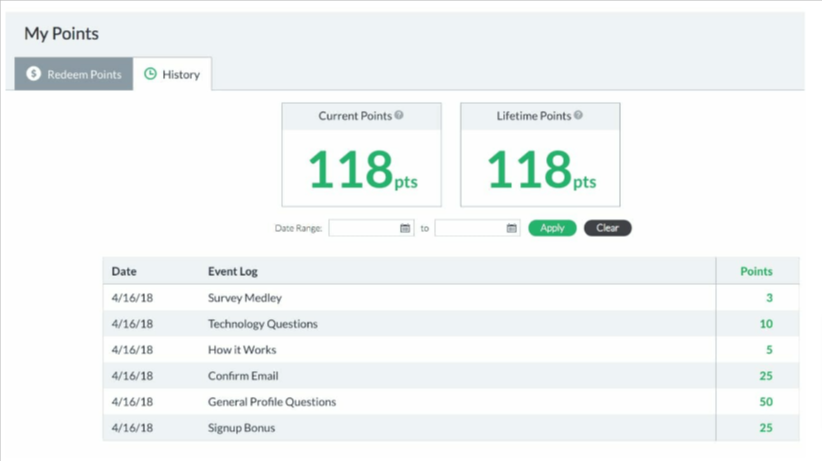
Task: Select the Technology Questions event
Action: coord(263,324)
